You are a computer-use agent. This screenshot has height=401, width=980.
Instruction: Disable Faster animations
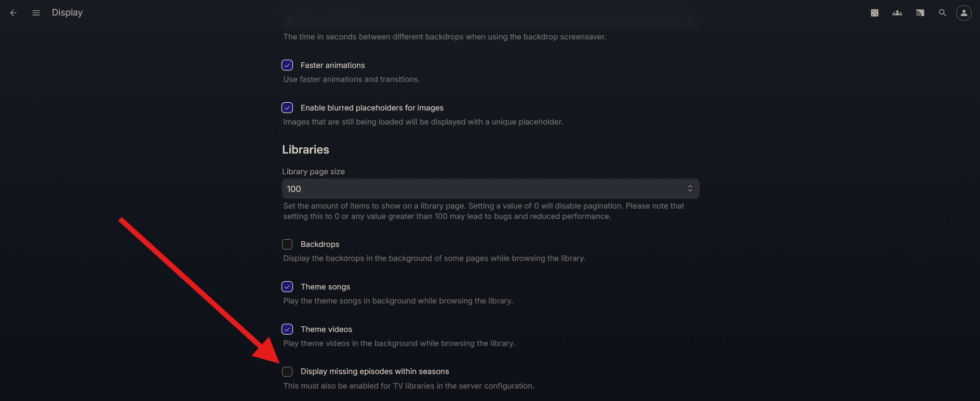[x=287, y=65]
